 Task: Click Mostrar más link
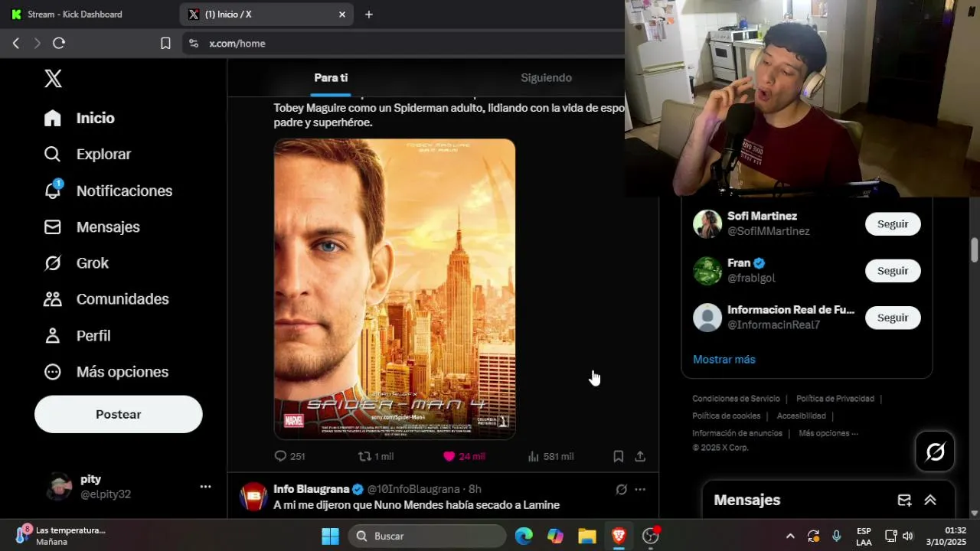(x=724, y=359)
